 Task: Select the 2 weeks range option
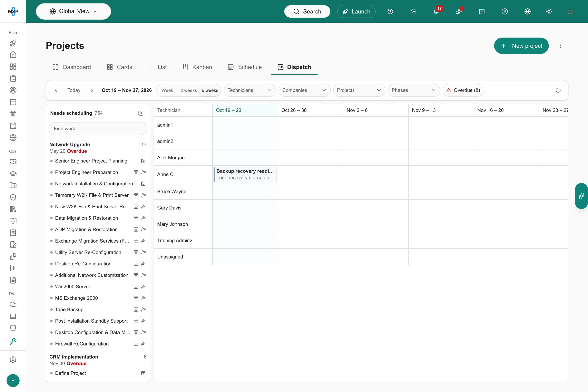click(x=188, y=90)
